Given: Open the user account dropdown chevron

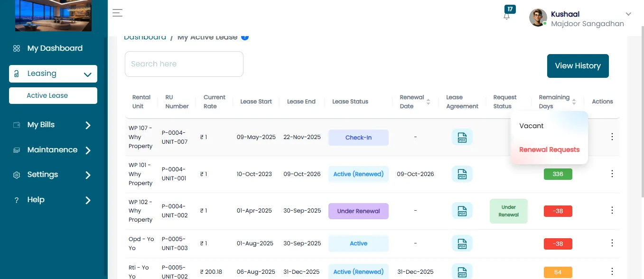Looking at the screenshot, I should click(x=628, y=14).
